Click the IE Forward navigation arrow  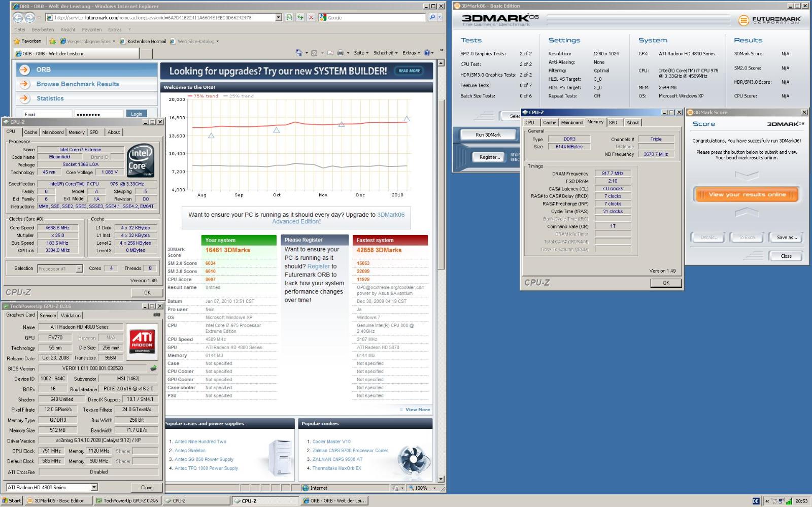30,17
